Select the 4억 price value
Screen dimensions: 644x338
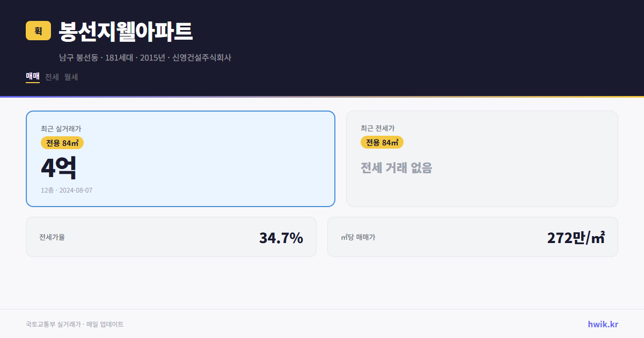(59, 167)
